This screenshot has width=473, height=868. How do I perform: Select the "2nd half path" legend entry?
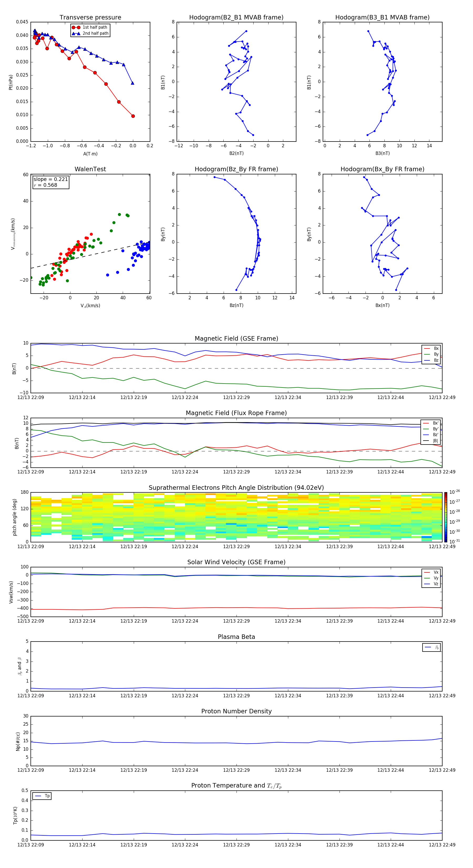[90, 33]
